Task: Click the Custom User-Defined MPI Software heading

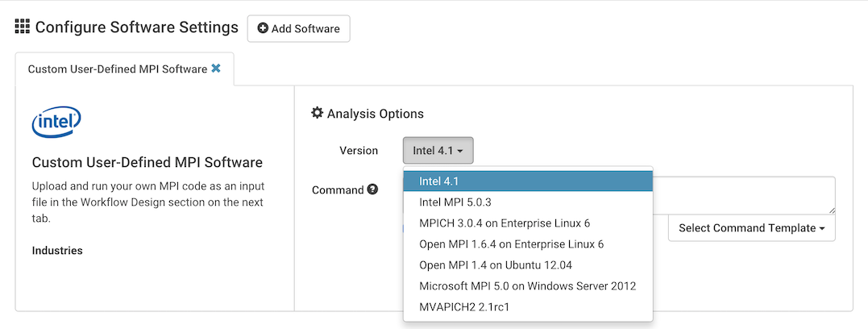Action: (x=147, y=163)
